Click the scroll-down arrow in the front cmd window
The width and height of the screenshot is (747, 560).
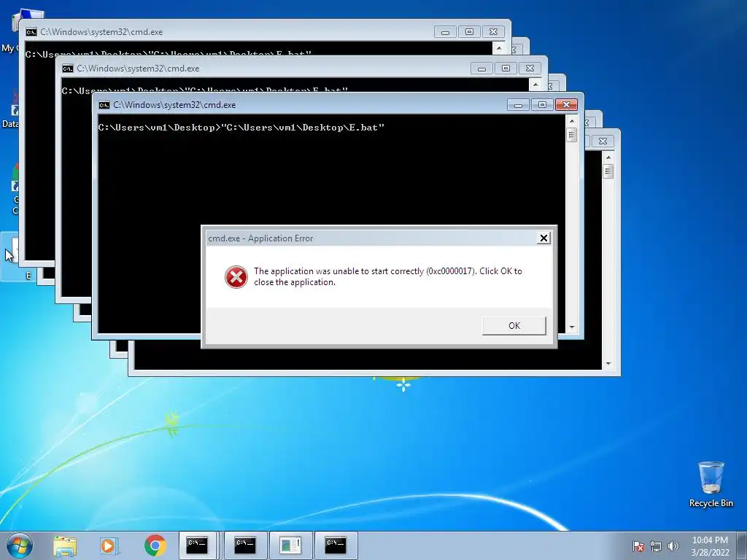572,327
